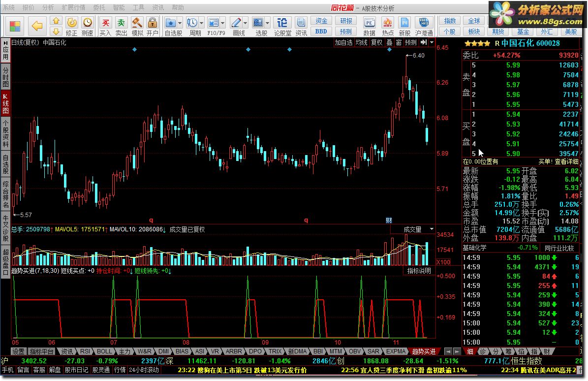Toggle 复权 price adjustment
Viewport: 588px width, 381px height.
(x=377, y=42)
